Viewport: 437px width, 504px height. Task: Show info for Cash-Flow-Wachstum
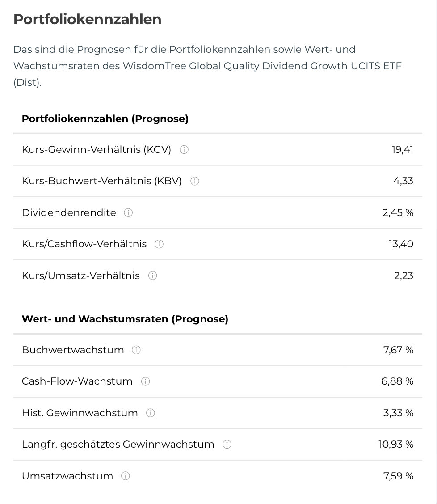145,381
